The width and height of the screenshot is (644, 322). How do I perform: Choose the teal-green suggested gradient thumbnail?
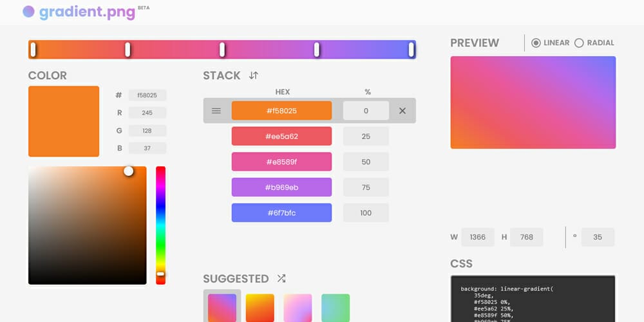point(336,308)
